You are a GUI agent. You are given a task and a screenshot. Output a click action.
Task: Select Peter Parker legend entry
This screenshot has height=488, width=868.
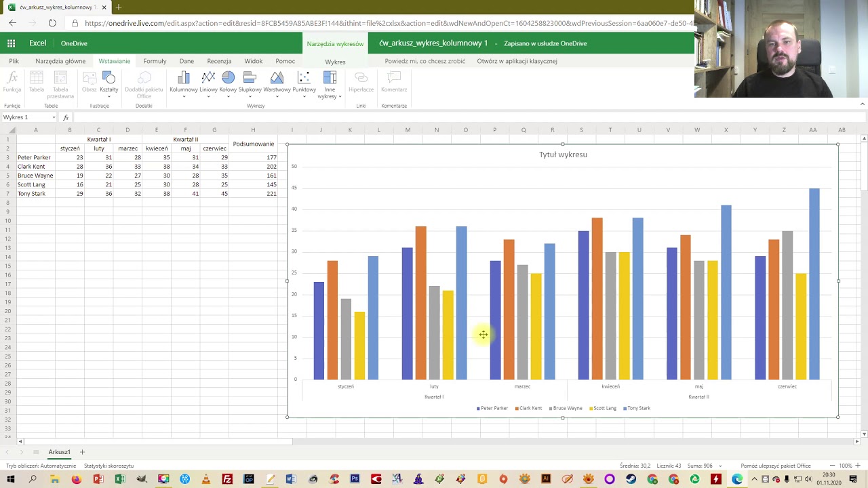pos(492,408)
